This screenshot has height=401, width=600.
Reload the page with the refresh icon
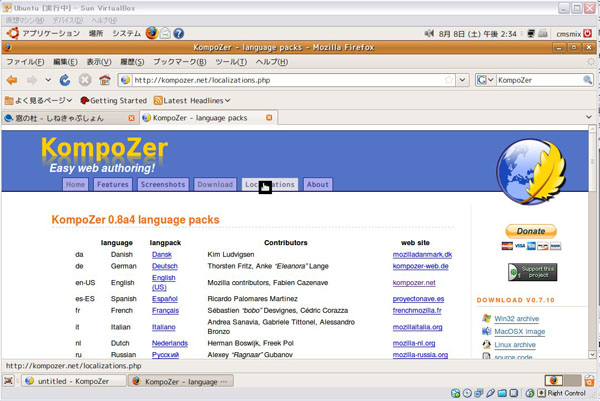[65, 80]
